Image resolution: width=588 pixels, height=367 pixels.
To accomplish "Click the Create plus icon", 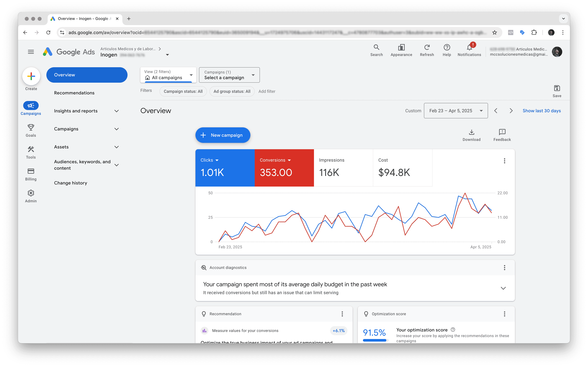I will (x=31, y=76).
